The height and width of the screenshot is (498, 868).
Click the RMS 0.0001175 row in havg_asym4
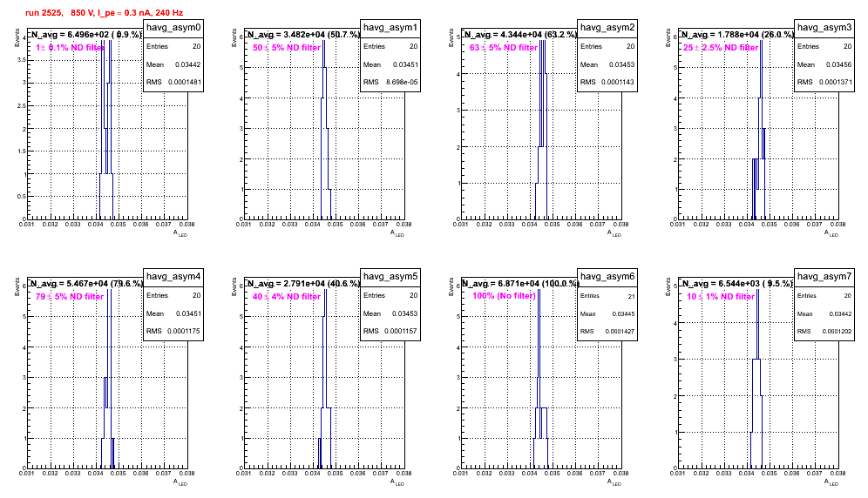tap(173, 331)
